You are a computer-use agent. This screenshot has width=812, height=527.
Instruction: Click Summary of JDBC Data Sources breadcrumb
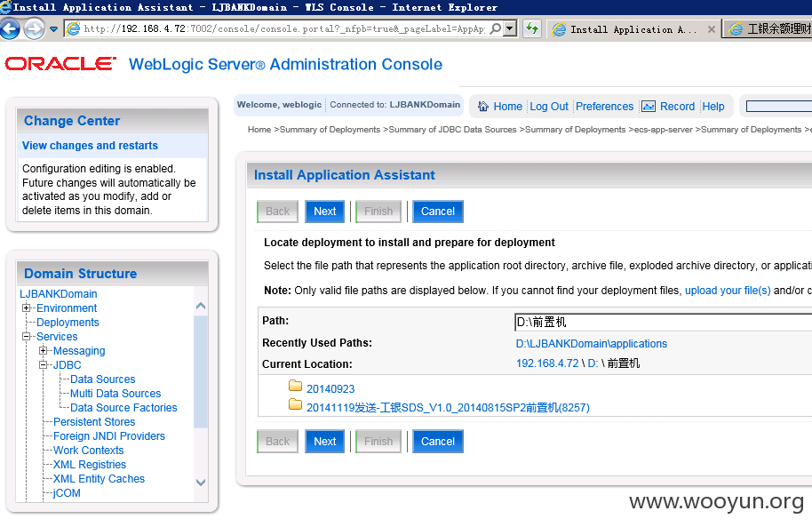pos(452,130)
